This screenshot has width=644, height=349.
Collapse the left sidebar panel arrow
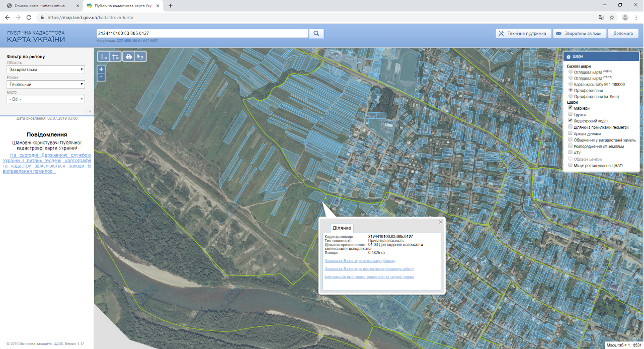point(90,111)
